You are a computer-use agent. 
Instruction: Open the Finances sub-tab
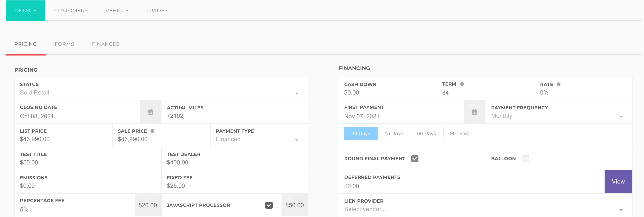pyautogui.click(x=105, y=44)
